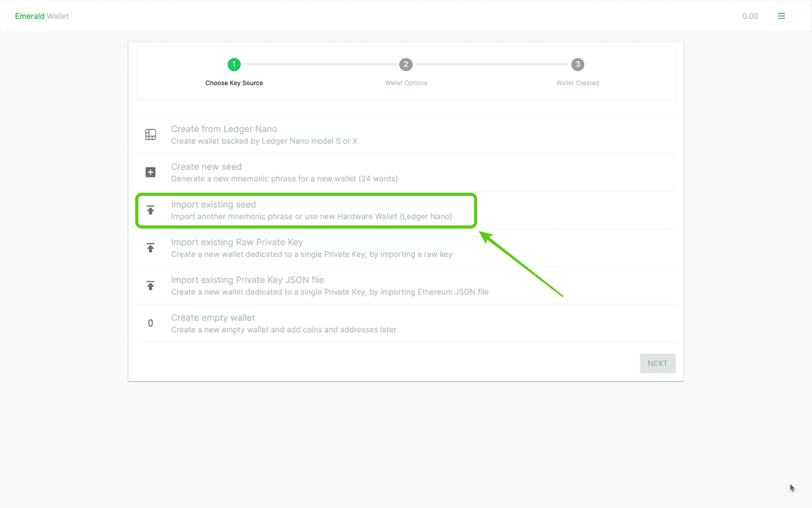Viewport: 812px width, 508px height.
Task: Click the Import existing seed upload icon
Action: 150,210
